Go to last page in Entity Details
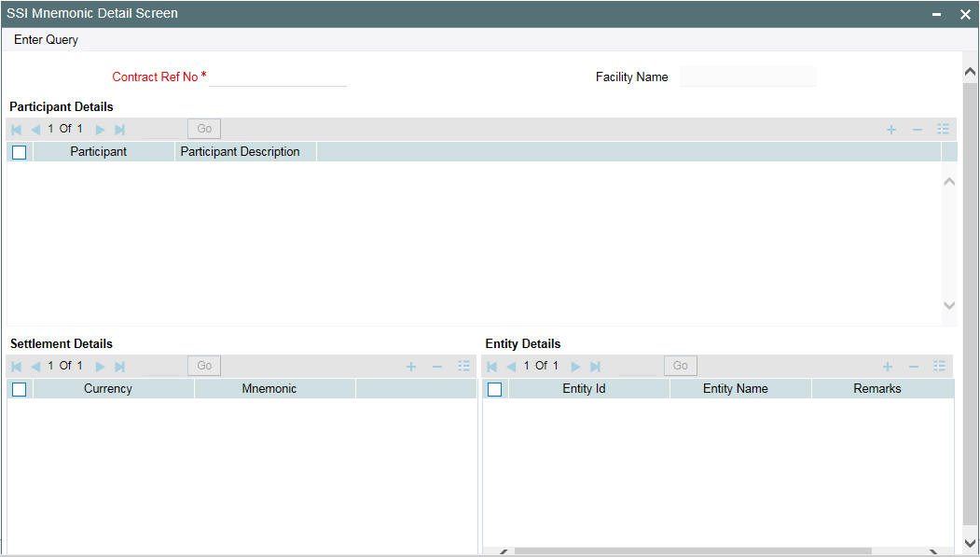980x557 pixels. pos(596,367)
